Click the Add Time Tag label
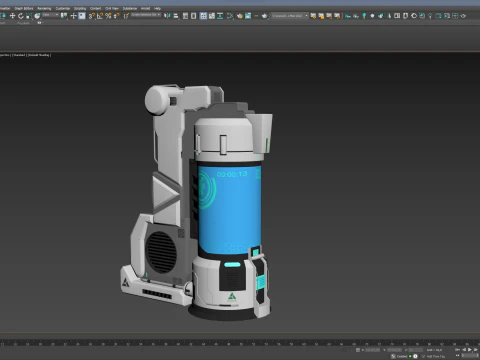This screenshot has width=480, height=360. (x=436, y=356)
